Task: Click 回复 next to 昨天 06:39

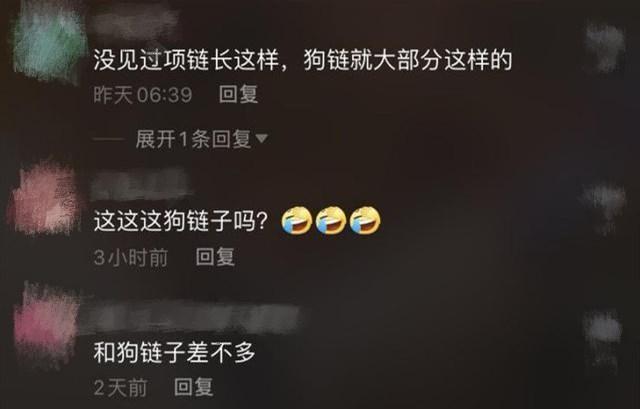Action: tap(238, 94)
